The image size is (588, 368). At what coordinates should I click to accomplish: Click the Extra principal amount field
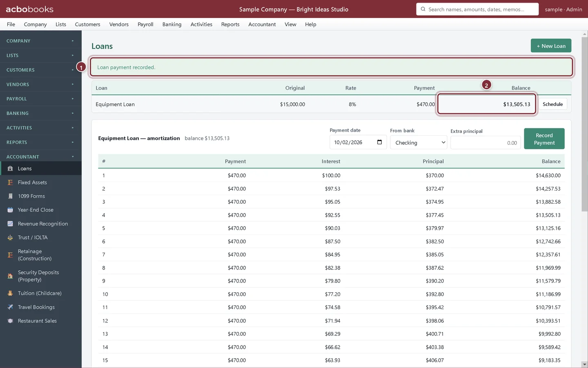(x=486, y=142)
